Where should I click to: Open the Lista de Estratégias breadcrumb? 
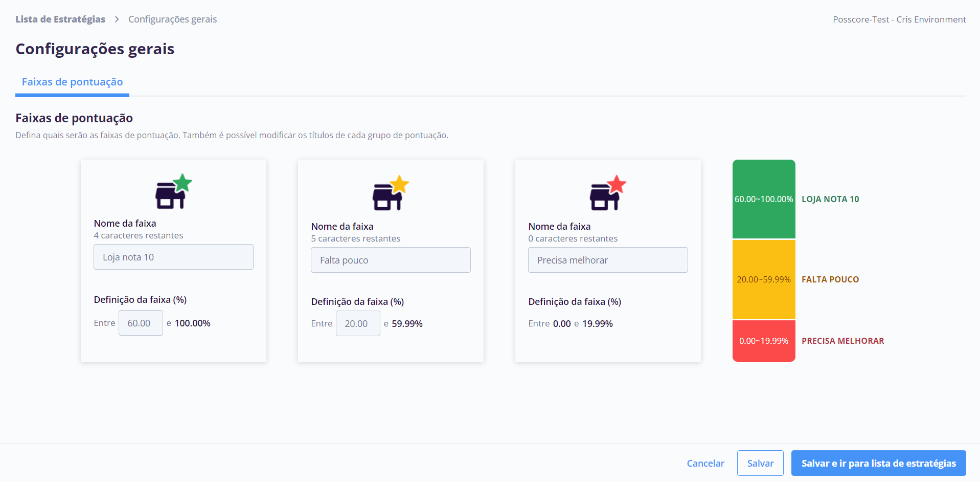(x=60, y=19)
